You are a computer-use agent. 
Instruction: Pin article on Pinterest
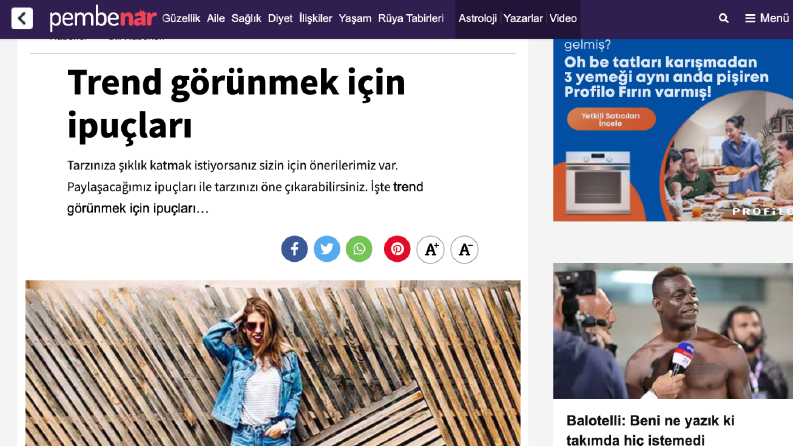[x=397, y=249]
